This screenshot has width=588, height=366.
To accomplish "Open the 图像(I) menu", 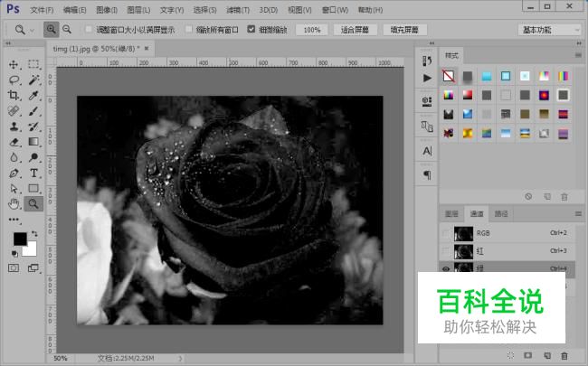I will (x=107, y=10).
